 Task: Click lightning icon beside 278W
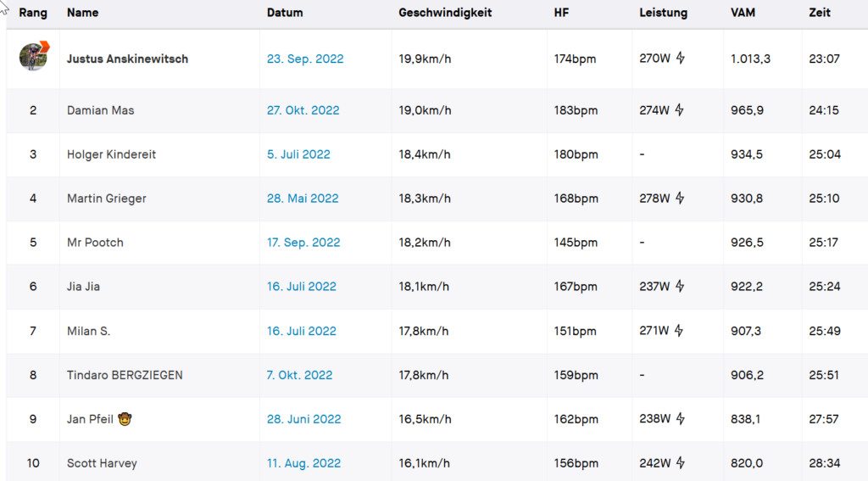pos(680,198)
